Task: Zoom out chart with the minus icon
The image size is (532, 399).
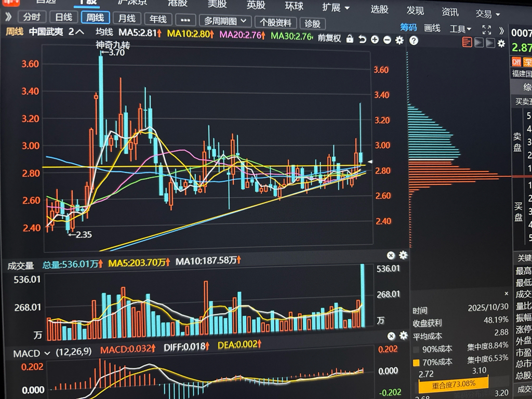Action: click(387, 40)
